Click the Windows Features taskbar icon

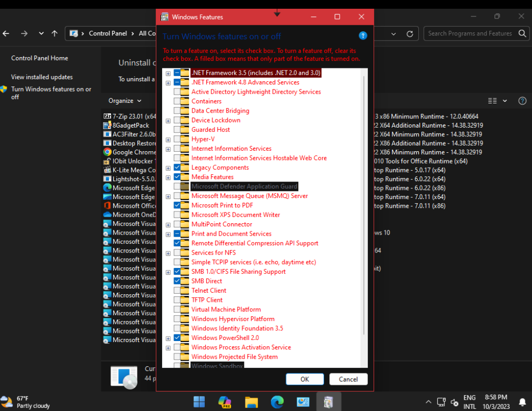[328, 402]
